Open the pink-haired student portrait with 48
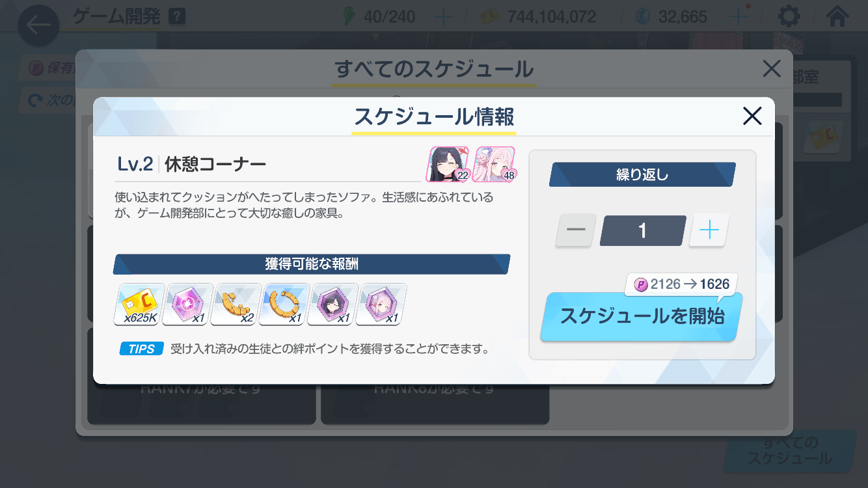Screen dimensions: 868x488 [494, 164]
